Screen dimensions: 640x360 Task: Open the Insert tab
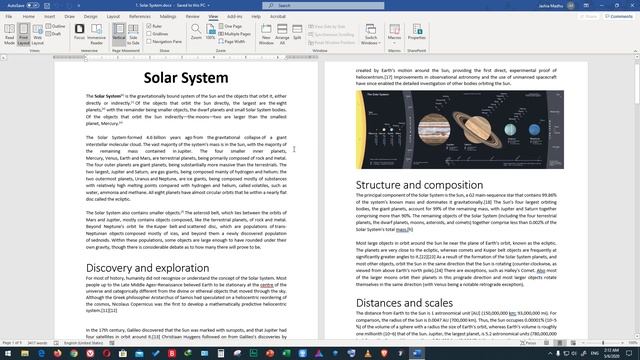[x=49, y=16]
